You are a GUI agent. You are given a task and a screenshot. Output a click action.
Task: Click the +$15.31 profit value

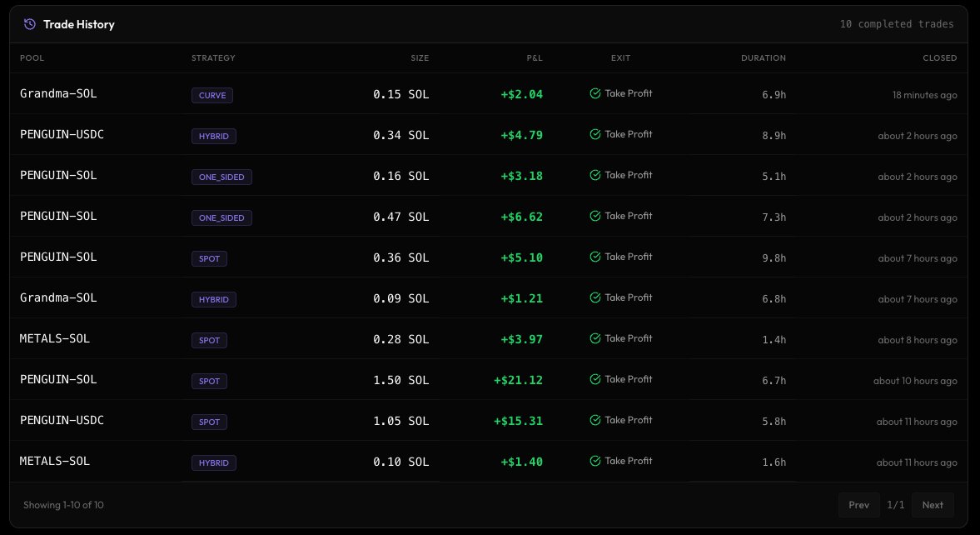[x=518, y=421]
